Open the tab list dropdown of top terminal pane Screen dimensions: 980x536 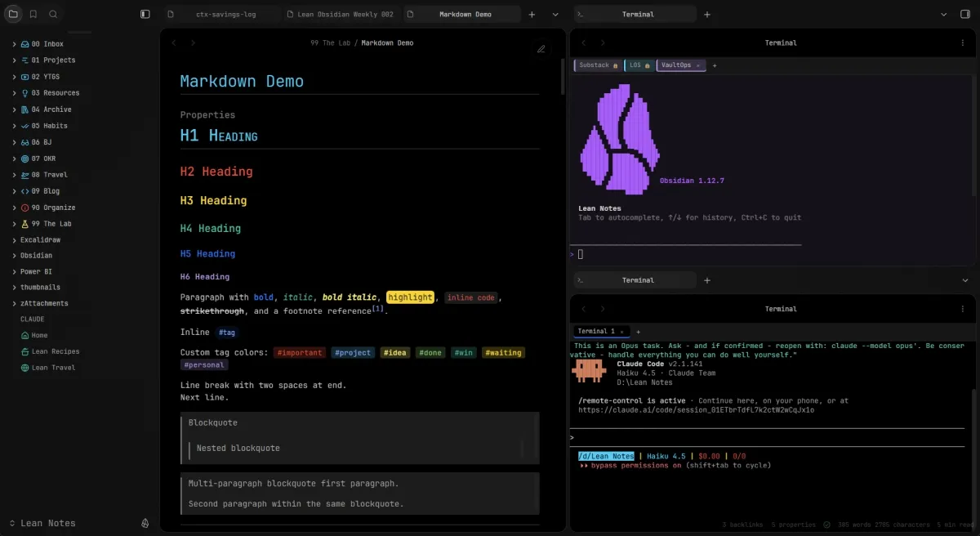(943, 14)
